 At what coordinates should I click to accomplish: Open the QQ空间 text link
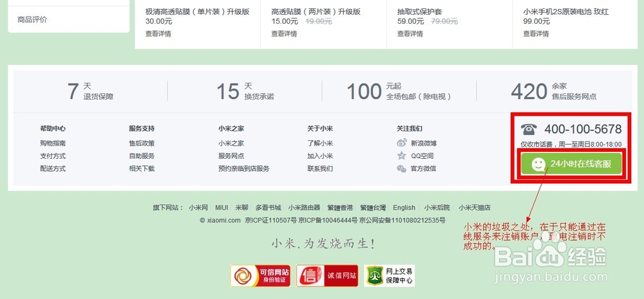click(x=422, y=156)
